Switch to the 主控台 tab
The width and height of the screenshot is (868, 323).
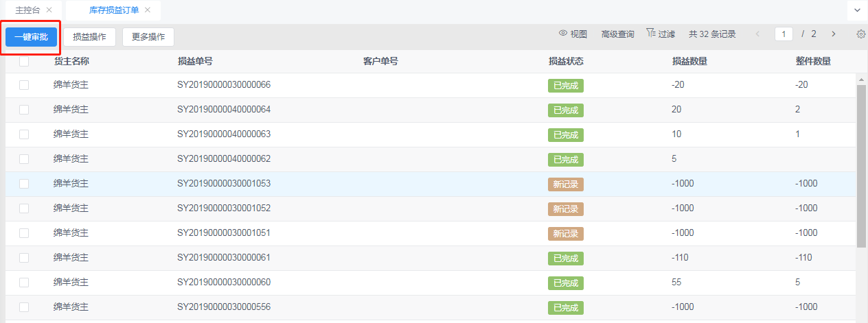[27, 10]
